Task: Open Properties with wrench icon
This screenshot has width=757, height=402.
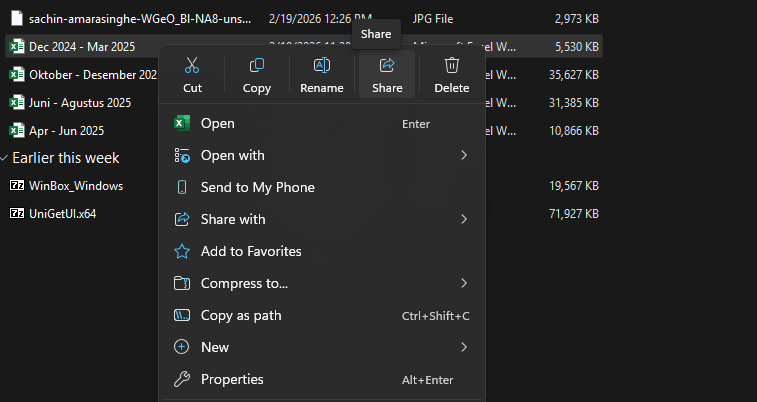Action: [x=182, y=379]
